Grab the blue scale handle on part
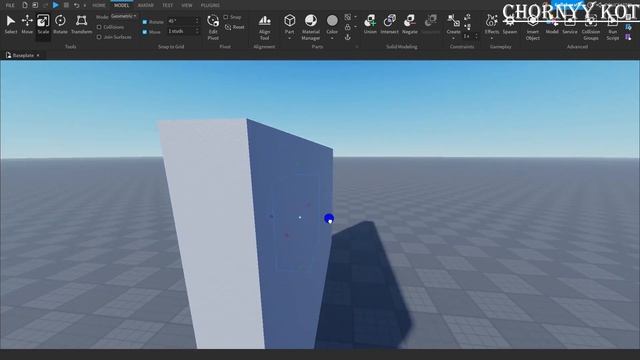Viewport: 640px width, 360px height. (329, 219)
